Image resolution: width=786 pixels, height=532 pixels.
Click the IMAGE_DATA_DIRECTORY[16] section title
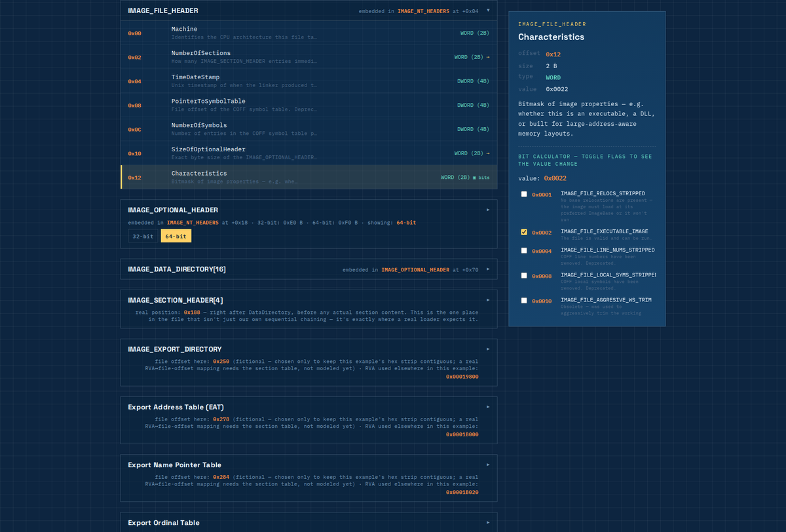[x=177, y=269]
